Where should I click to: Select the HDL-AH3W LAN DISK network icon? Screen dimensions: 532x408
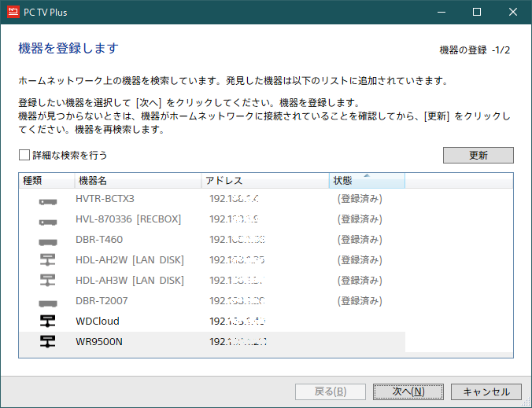pyautogui.click(x=47, y=281)
